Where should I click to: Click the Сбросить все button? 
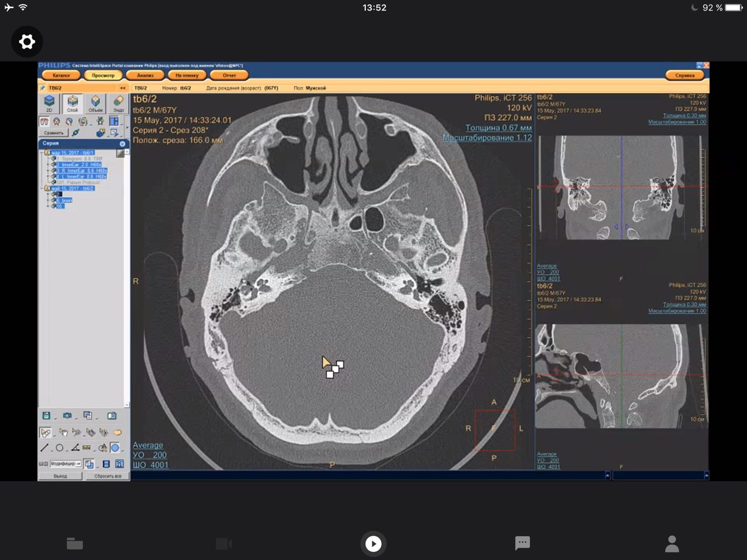[x=107, y=476]
